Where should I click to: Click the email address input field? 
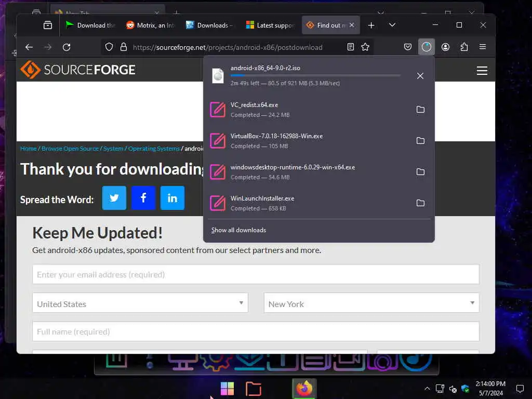tap(256, 274)
